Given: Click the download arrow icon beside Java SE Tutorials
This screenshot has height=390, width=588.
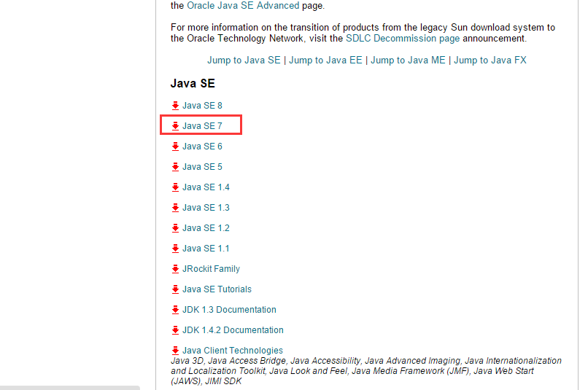Looking at the screenshot, I should tap(175, 289).
